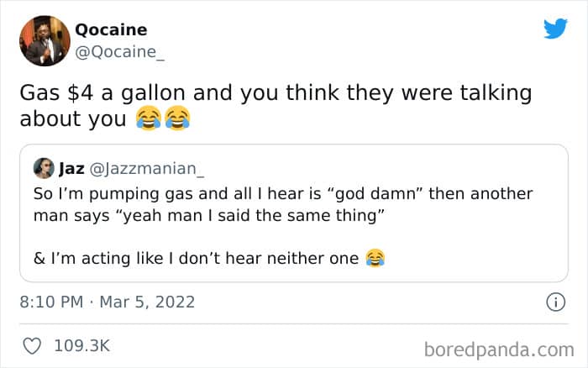
Task: Like the tweet with the heart icon
Action: (32, 345)
